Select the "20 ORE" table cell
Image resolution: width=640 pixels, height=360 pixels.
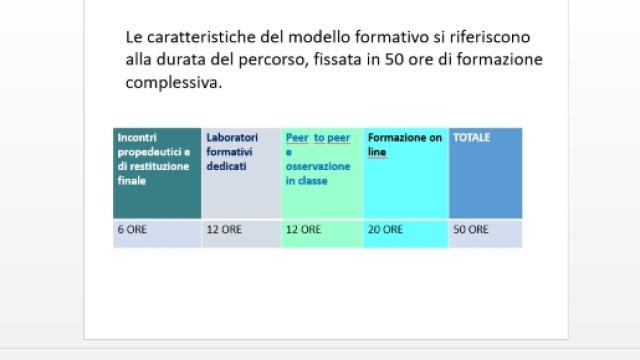[406, 234]
